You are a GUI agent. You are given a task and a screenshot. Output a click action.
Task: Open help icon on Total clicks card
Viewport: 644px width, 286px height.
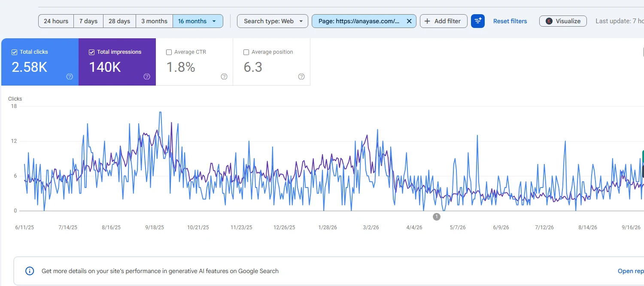click(x=70, y=77)
